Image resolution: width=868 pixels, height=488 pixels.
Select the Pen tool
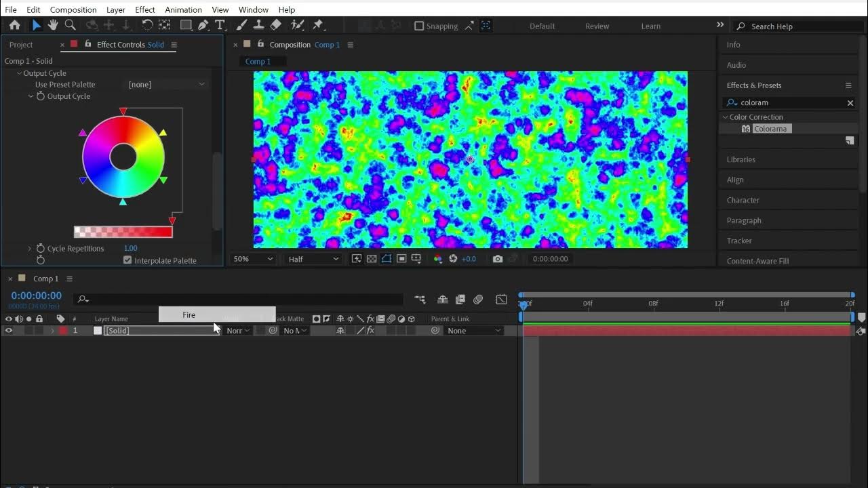pos(203,26)
